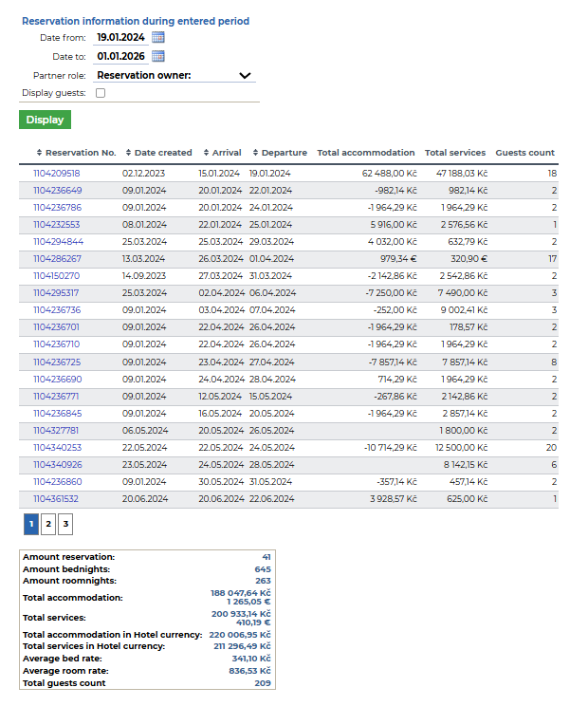Open reservation 1104361532
Viewport: 588px width, 706px height.
tap(57, 498)
